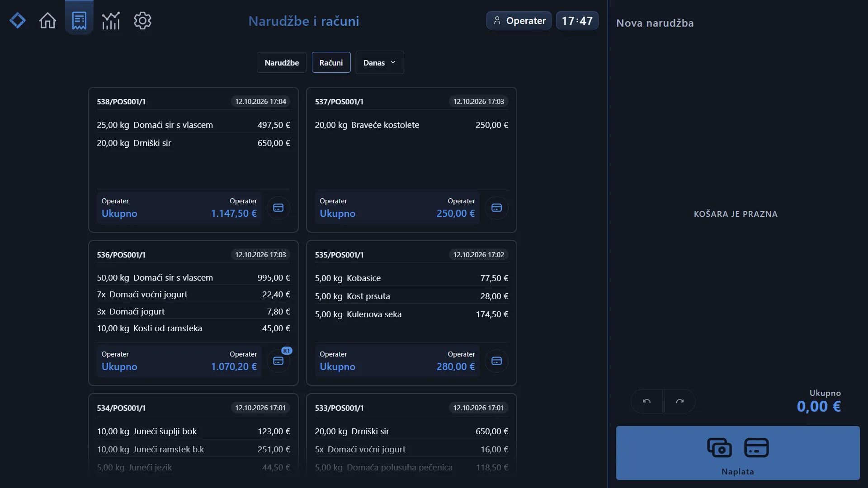Click the redo arrow in the cart
The height and width of the screenshot is (488, 868).
point(679,401)
